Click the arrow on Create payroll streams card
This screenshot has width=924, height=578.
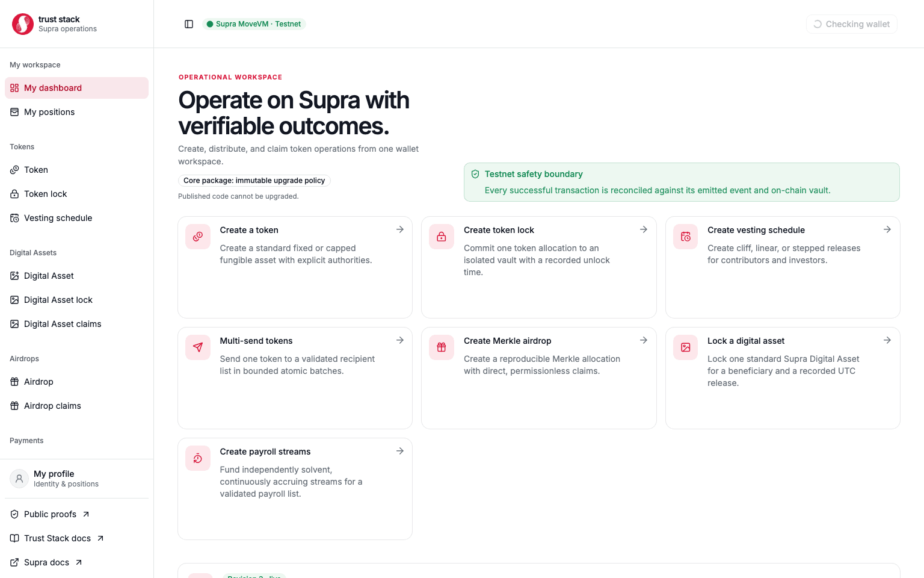[400, 451]
